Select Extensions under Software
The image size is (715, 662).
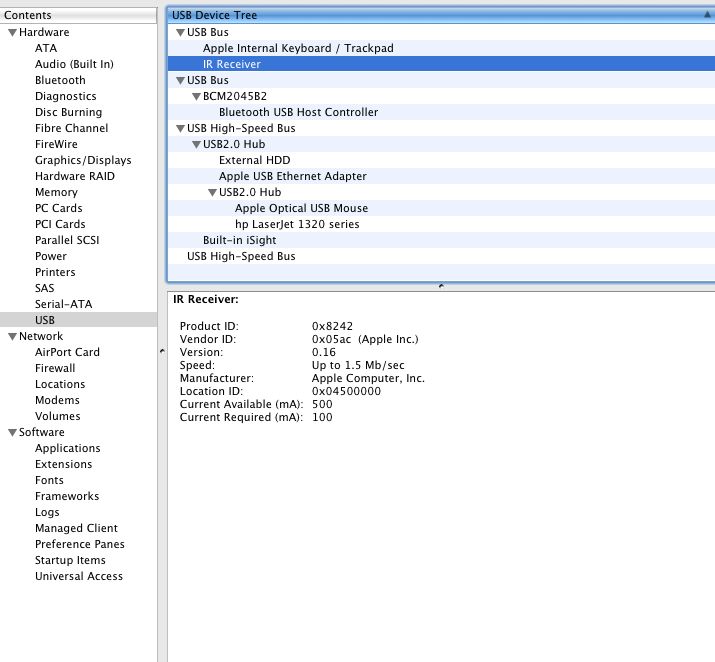coord(63,464)
